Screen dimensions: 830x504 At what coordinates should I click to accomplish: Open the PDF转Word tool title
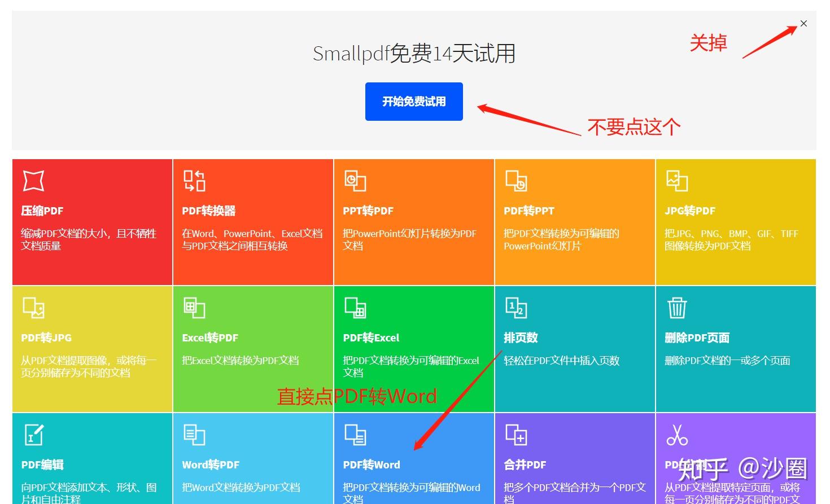tap(372, 465)
